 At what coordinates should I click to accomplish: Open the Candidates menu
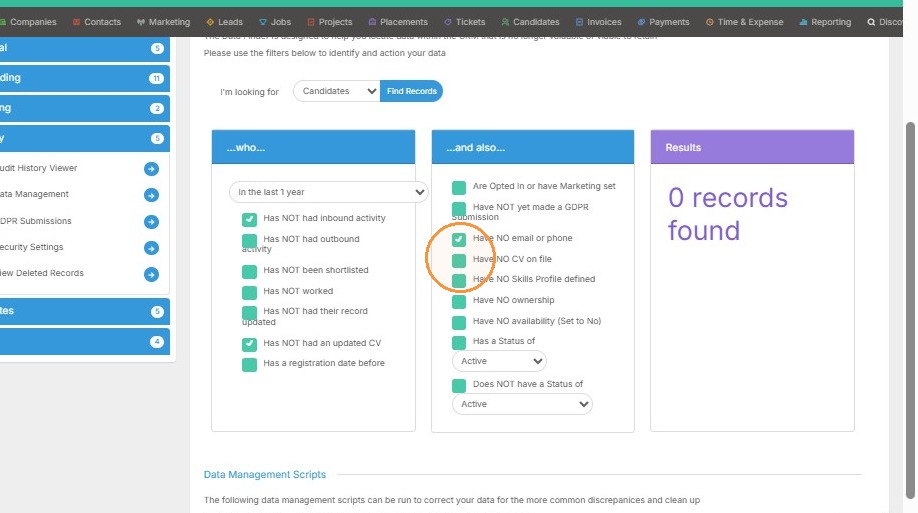(530, 22)
